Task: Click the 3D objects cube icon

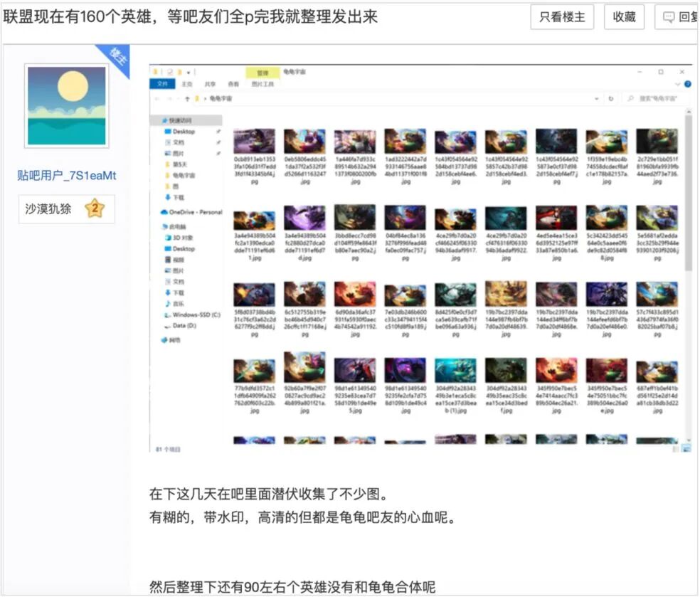Action: (x=168, y=238)
